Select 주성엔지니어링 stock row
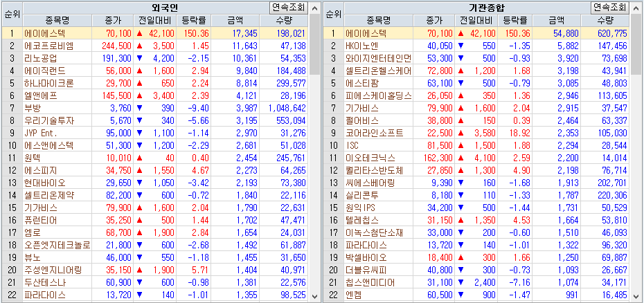The image size is (644, 303). point(155,270)
